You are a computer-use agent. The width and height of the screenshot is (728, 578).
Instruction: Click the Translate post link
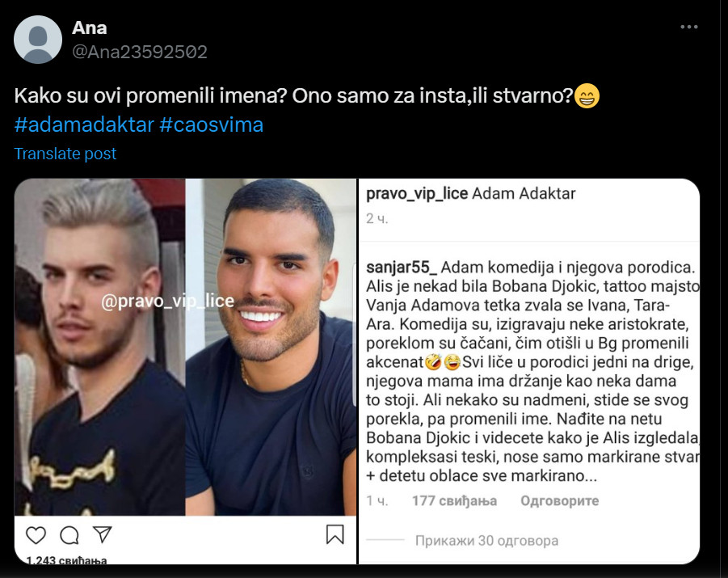point(65,154)
